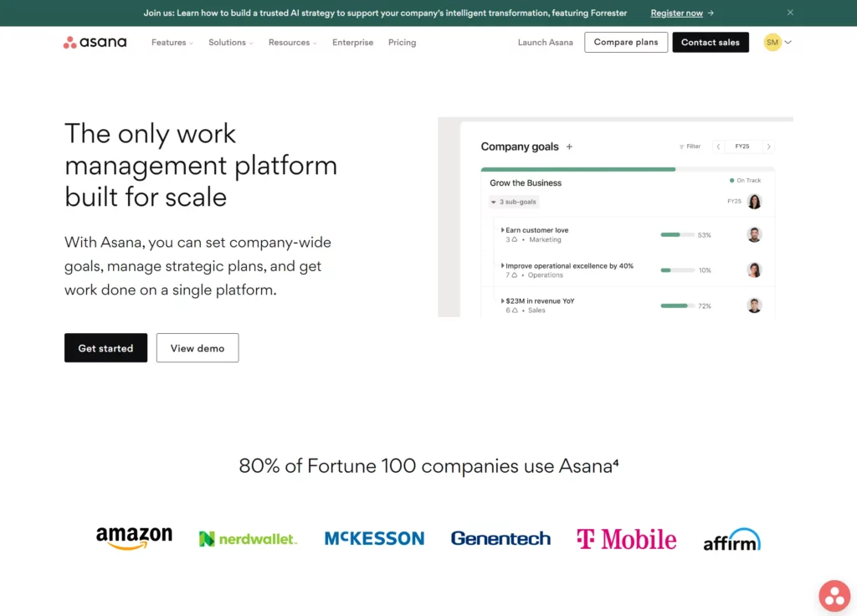Click the chat support icon at bottom right
857x616 pixels.
[x=834, y=596]
